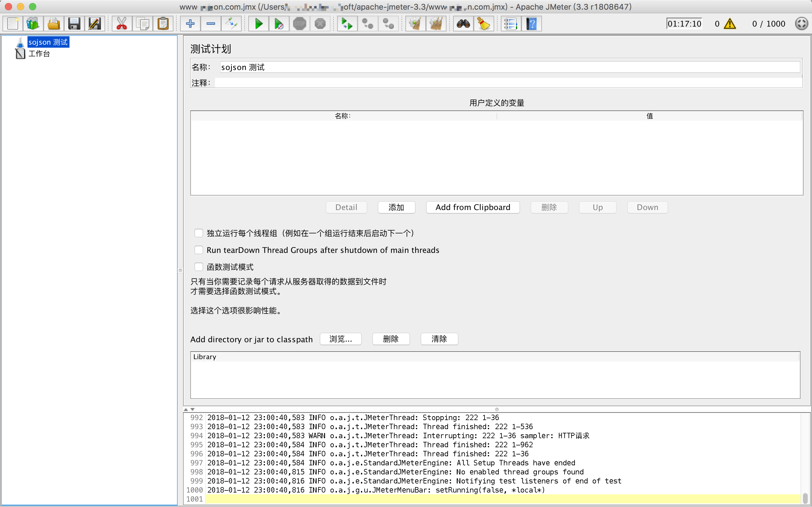
Task: Click the Help question mark icon
Action: coord(531,24)
